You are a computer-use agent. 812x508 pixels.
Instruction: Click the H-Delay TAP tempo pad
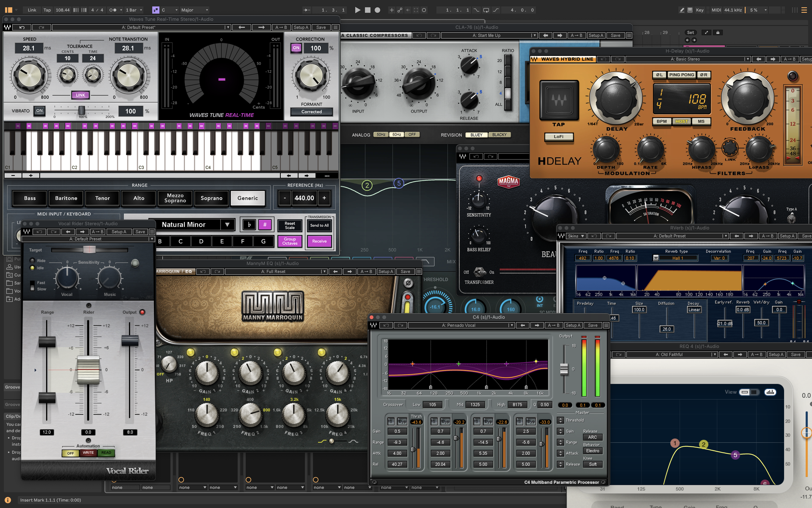(x=559, y=100)
